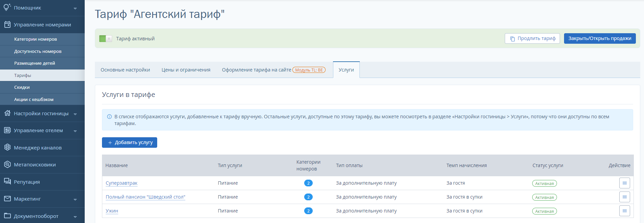Expand the Документооборот chevron

pos(75,217)
